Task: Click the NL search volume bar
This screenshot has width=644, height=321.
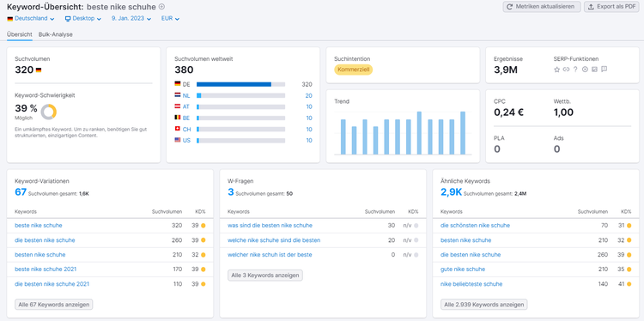Action: [x=240, y=95]
